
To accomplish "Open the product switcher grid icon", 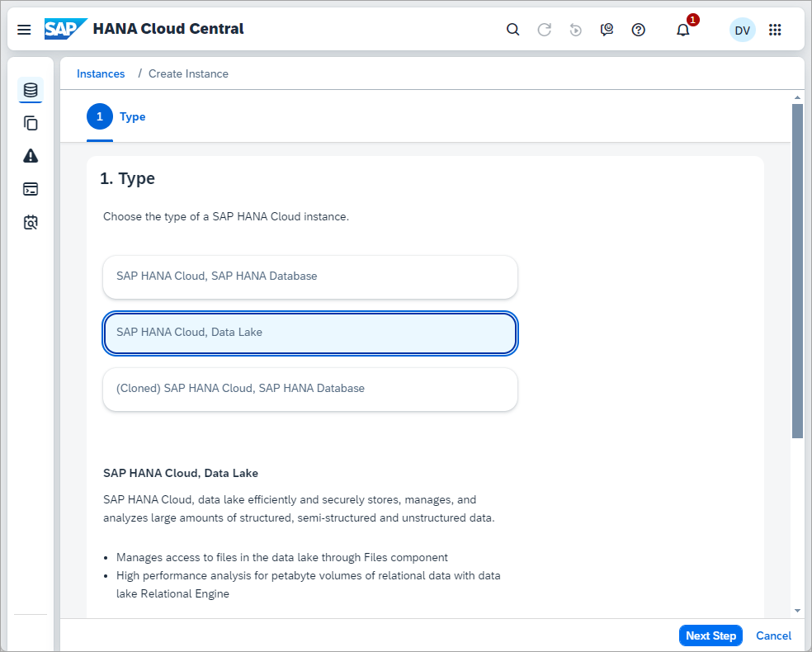I will tap(775, 30).
